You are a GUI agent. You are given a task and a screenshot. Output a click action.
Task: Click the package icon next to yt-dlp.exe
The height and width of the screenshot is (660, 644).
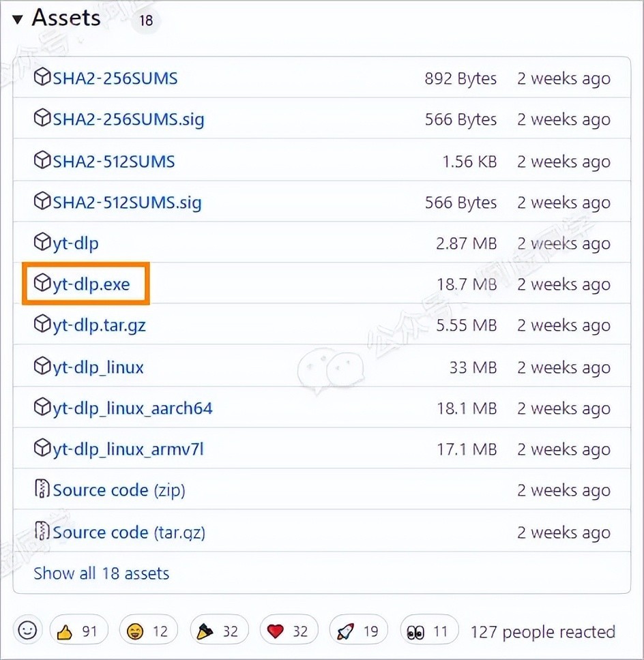pos(42,284)
